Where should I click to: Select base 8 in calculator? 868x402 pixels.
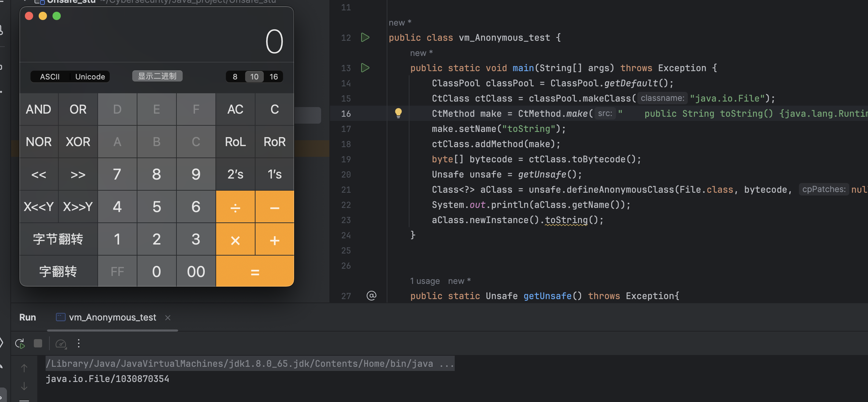coord(235,77)
